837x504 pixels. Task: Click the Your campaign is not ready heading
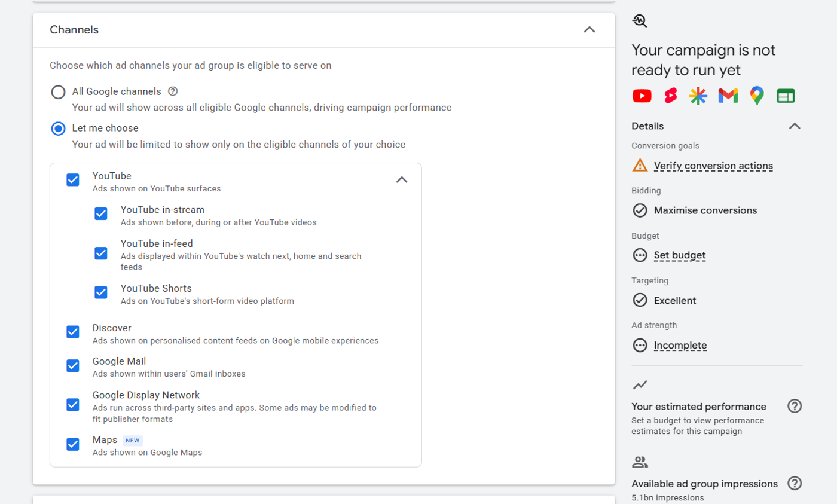(x=704, y=60)
